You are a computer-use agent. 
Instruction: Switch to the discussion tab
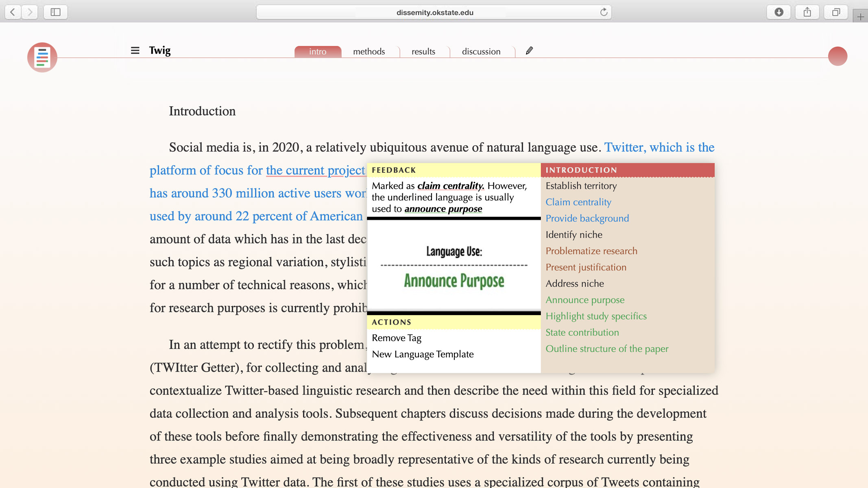[x=481, y=52]
